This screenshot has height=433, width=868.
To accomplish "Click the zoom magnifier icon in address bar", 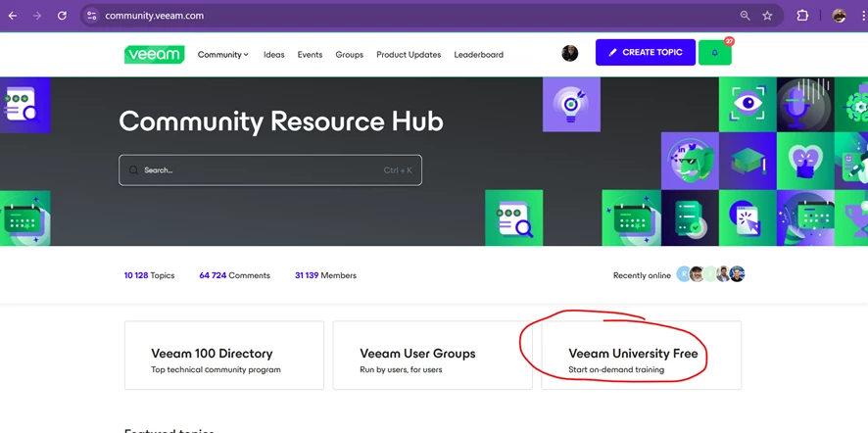I will (x=746, y=16).
